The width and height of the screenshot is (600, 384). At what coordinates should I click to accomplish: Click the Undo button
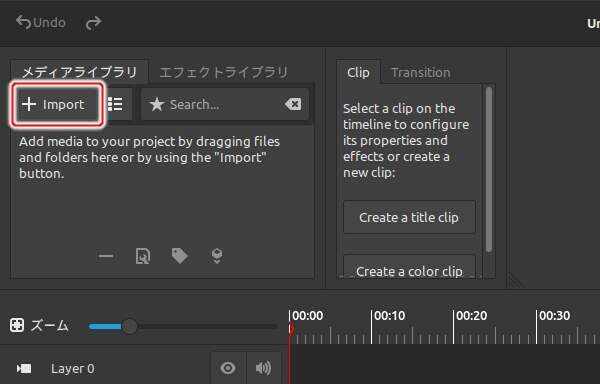(41, 23)
